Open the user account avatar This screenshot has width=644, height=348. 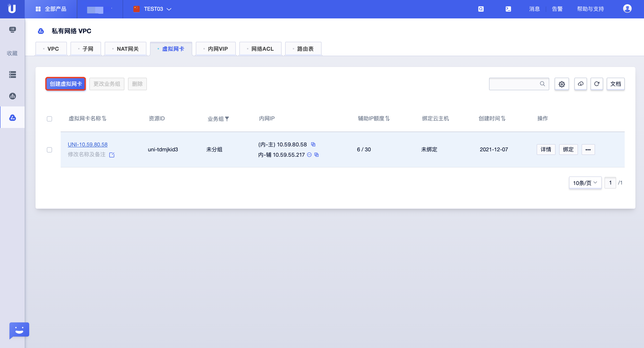[627, 9]
